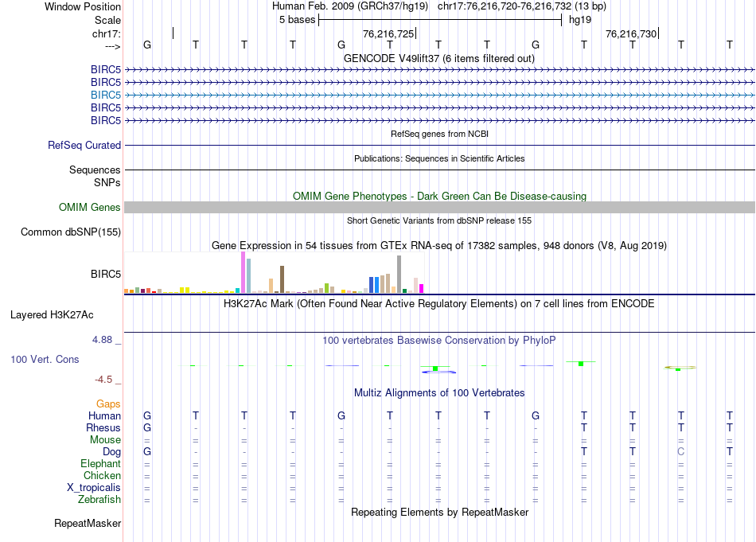
Task: Click the hg19 label beside the scale bar
Action: (580, 20)
